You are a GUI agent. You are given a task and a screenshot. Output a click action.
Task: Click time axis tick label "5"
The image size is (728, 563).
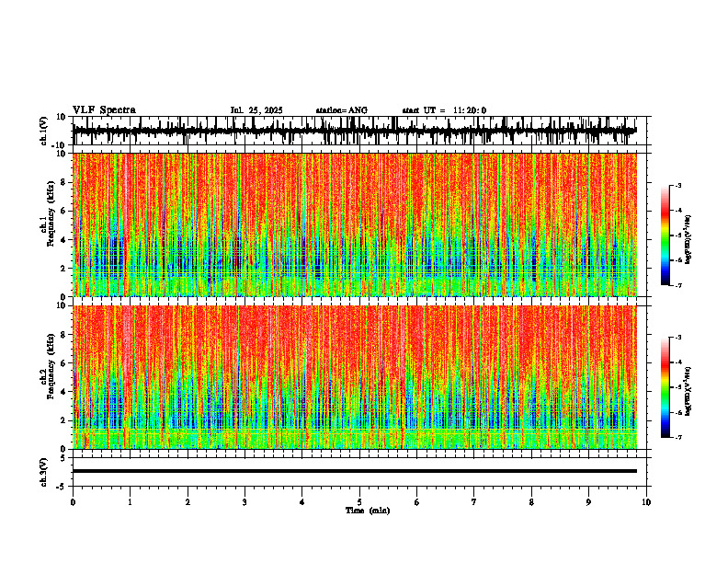pyautogui.click(x=359, y=502)
